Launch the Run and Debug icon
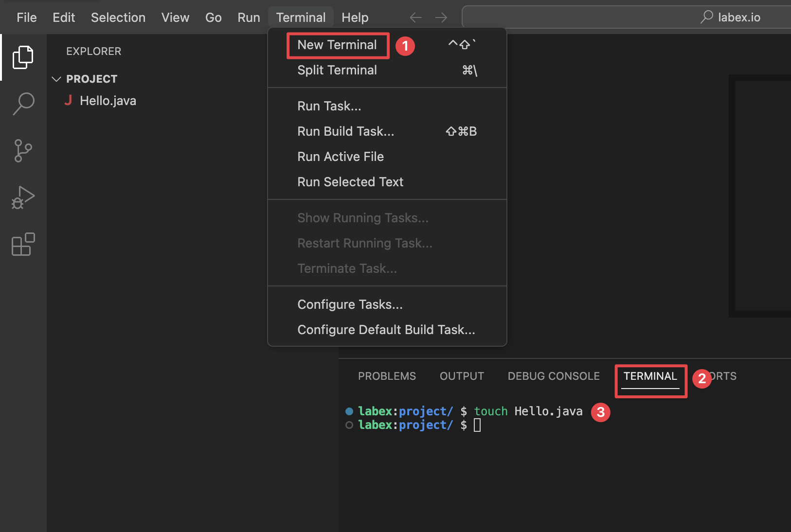Viewport: 791px width, 532px height. (x=23, y=197)
